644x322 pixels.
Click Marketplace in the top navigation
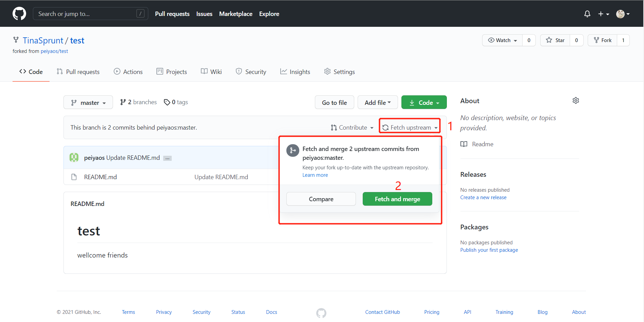236,14
